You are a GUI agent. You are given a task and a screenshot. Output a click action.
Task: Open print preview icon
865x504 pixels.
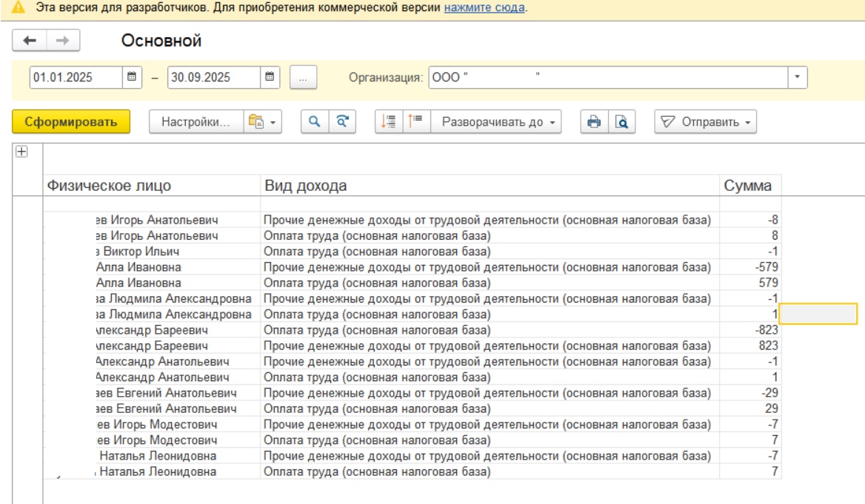click(x=622, y=122)
